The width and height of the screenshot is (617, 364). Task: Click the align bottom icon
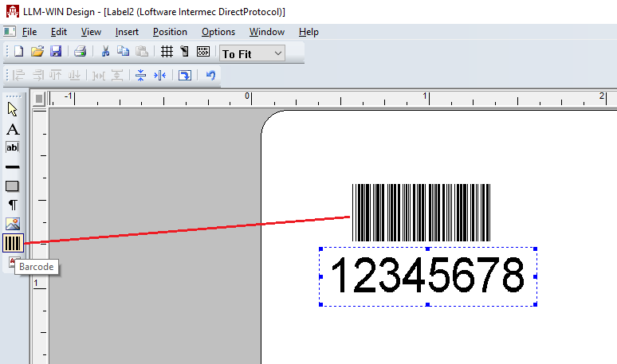coord(74,75)
